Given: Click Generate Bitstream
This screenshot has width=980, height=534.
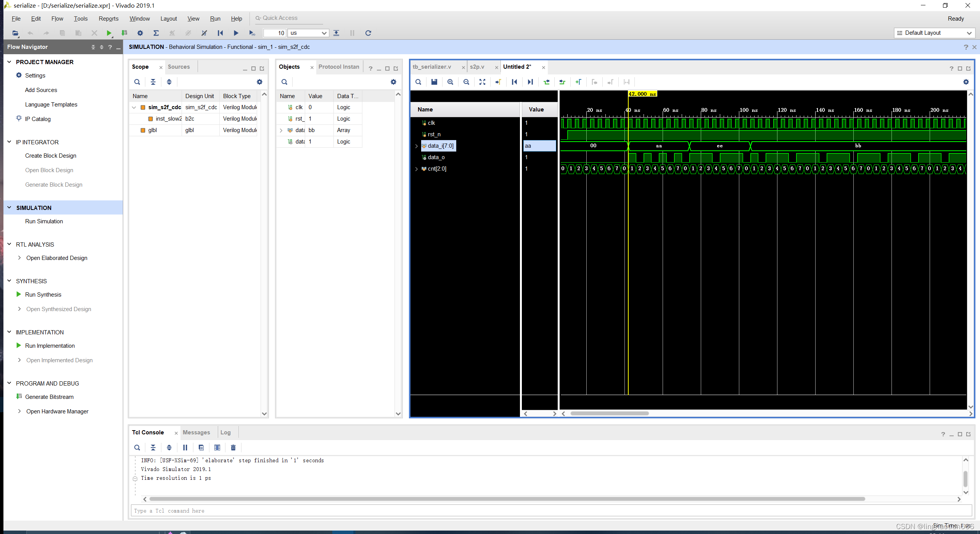Looking at the screenshot, I should pos(49,397).
